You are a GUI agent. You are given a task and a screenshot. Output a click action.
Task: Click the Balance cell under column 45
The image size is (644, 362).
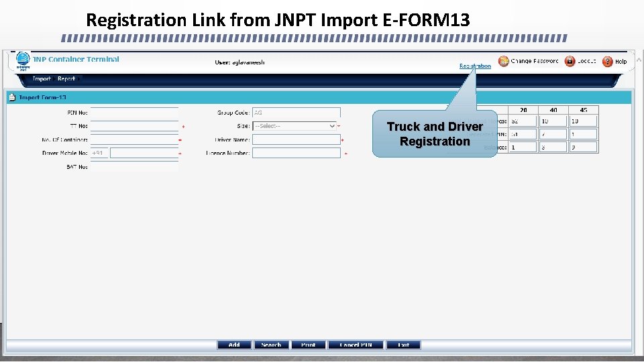click(x=584, y=147)
